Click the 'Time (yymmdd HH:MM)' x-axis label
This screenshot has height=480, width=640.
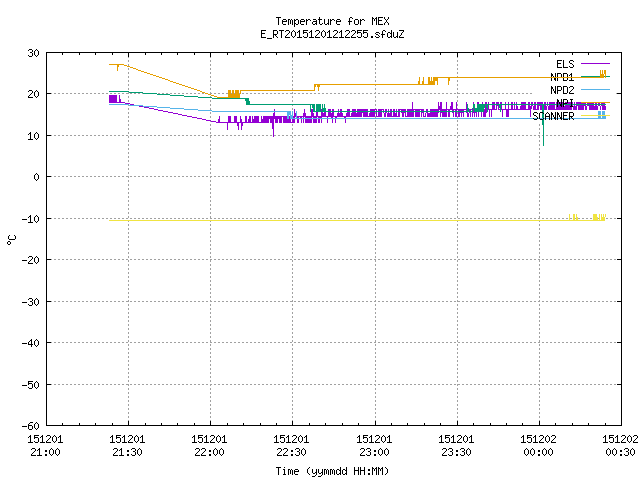click(x=332, y=471)
